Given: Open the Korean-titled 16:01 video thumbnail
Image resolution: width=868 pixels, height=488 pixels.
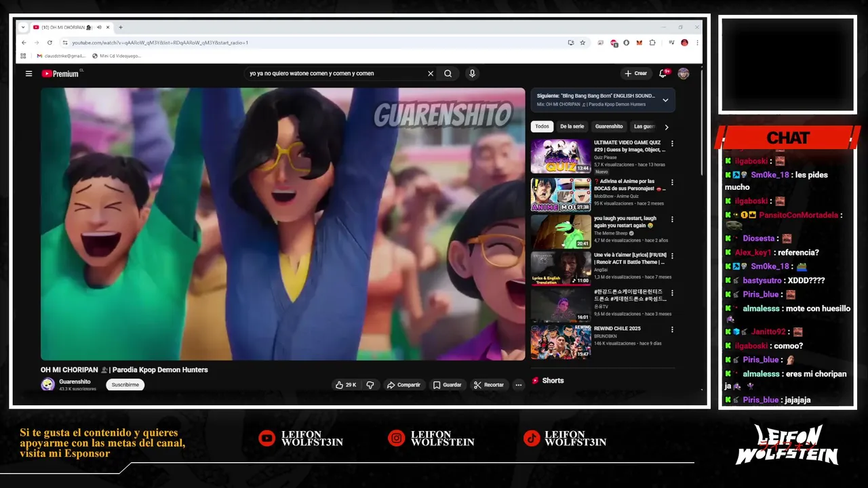Looking at the screenshot, I should click(561, 304).
